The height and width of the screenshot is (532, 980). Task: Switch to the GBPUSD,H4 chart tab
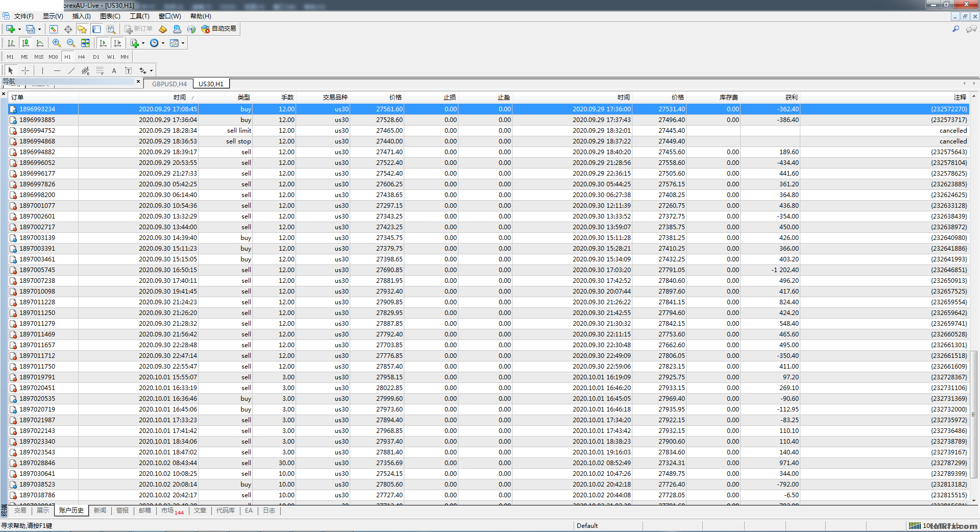(169, 84)
